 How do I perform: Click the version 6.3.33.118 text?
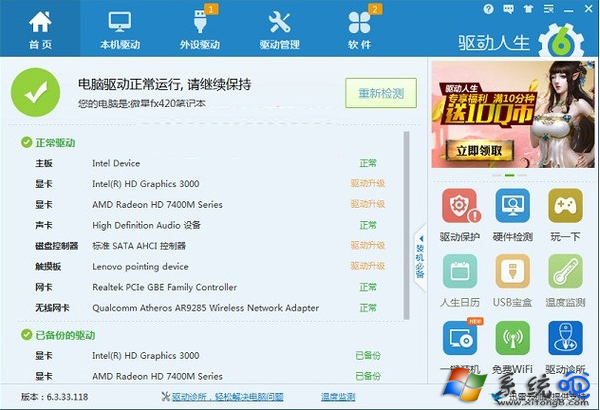pos(55,397)
